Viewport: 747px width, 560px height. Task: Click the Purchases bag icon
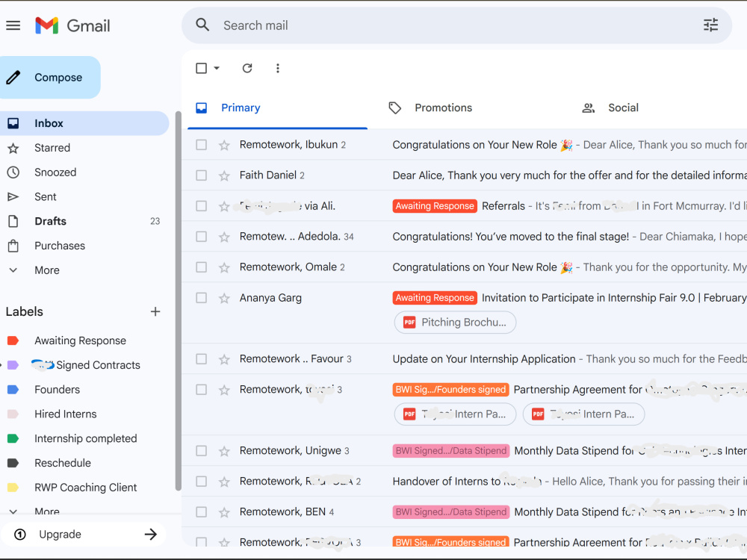[x=13, y=246]
